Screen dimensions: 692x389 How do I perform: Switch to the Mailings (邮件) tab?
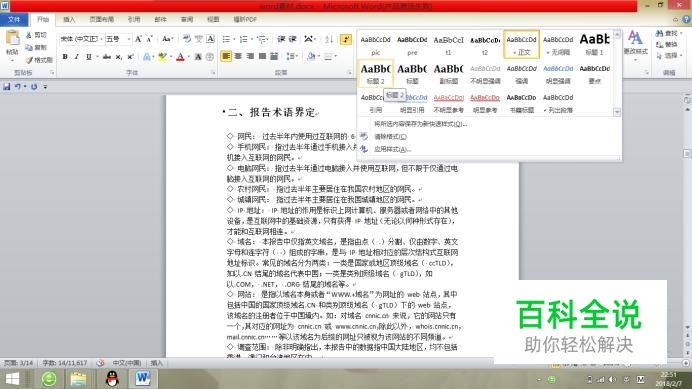(x=160, y=19)
